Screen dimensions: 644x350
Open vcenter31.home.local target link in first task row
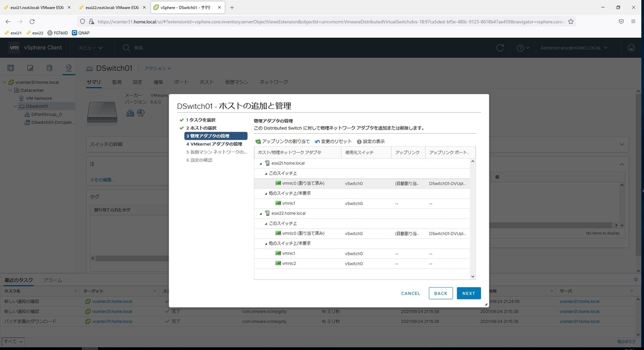[x=112, y=302]
